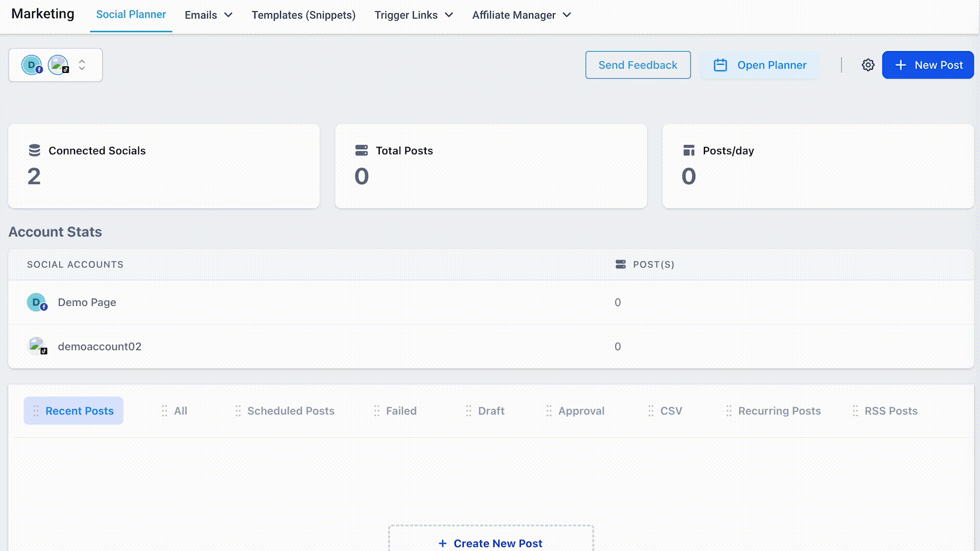The image size is (980, 551).
Task: Switch to Templates (Snippets) tab
Action: pos(303,15)
